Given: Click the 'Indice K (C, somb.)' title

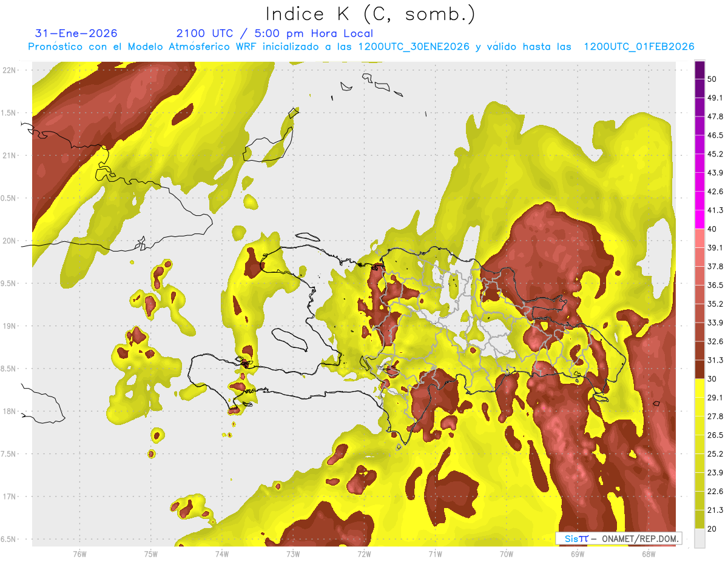Looking at the screenshot, I should [370, 14].
